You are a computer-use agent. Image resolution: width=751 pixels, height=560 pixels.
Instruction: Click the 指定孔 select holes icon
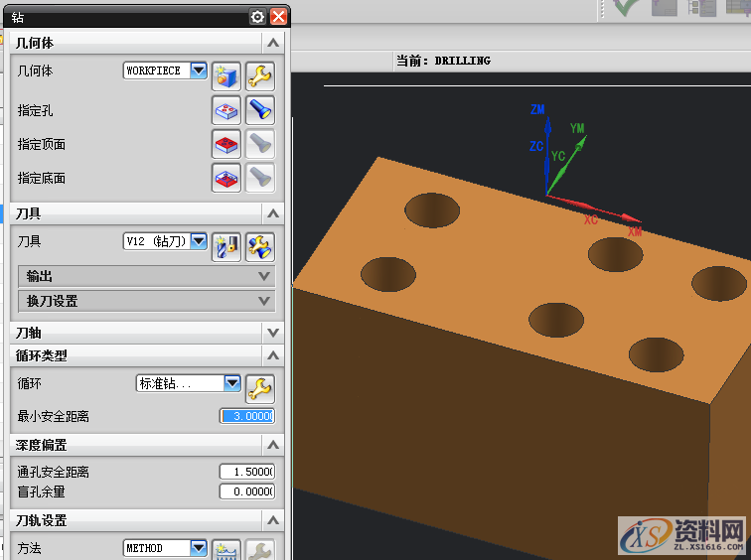click(227, 109)
